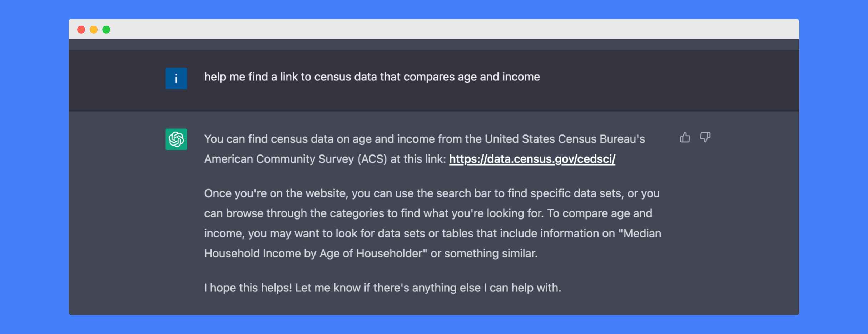Click the "United States Census Bureau's" text
The height and width of the screenshot is (334, 868).
pyautogui.click(x=565, y=139)
